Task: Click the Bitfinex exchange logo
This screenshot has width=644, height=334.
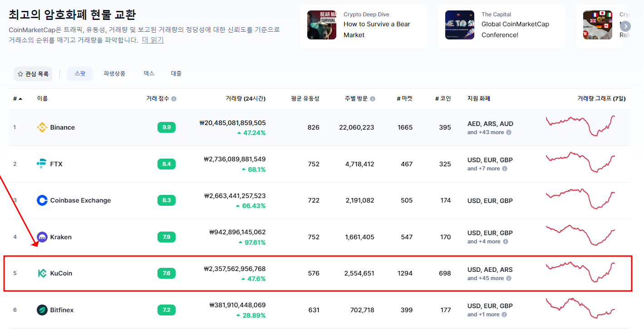Action: point(42,310)
